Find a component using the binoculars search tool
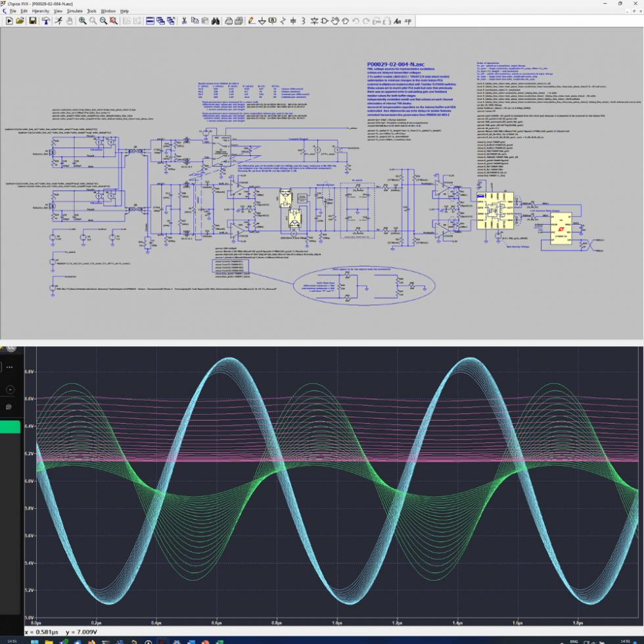Image resolution: width=644 pixels, height=644 pixels. click(216, 22)
